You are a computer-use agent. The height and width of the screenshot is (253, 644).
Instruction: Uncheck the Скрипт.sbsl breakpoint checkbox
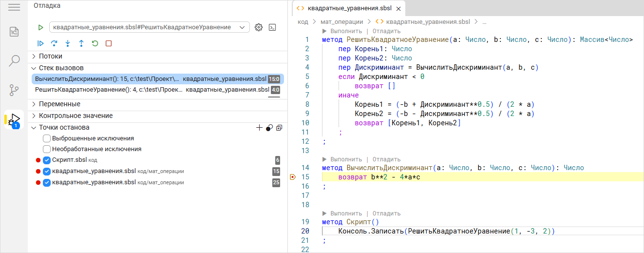[x=47, y=160]
